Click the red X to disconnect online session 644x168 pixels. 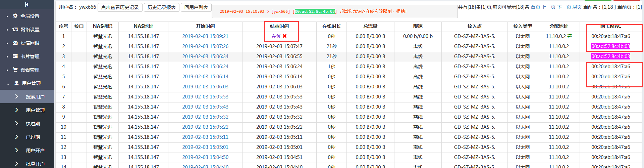point(285,36)
